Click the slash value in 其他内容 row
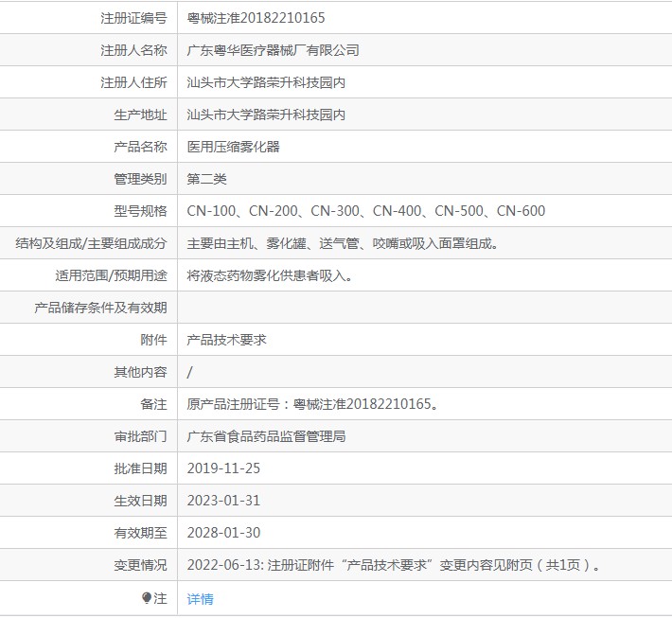The height and width of the screenshot is (618, 672). coord(189,372)
